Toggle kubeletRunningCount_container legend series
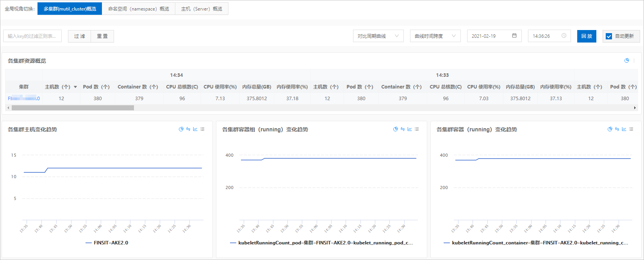Viewport: 644px width, 260px height. (x=536, y=242)
